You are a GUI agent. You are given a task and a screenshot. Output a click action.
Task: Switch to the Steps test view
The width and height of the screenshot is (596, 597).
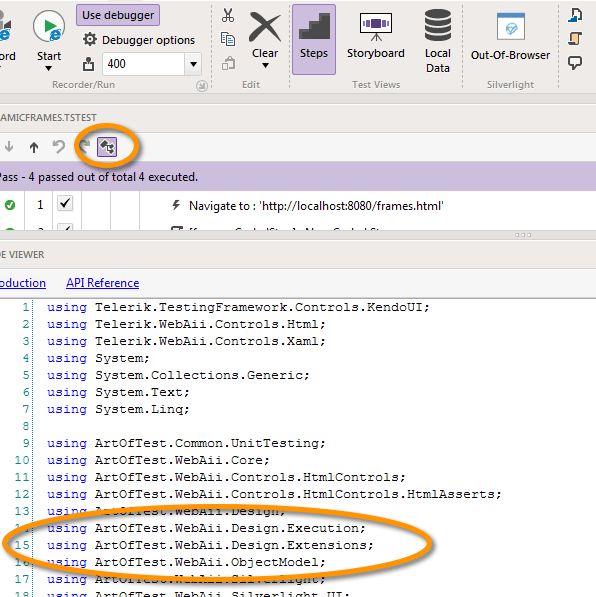point(314,39)
